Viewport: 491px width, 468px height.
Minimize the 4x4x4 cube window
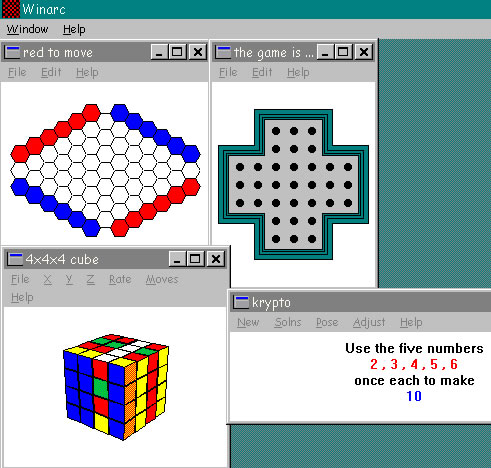(x=177, y=259)
